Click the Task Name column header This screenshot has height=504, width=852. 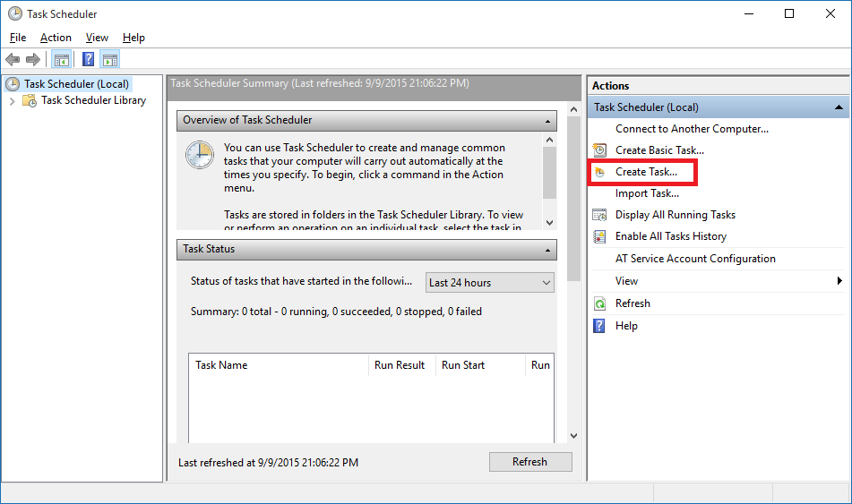click(221, 365)
